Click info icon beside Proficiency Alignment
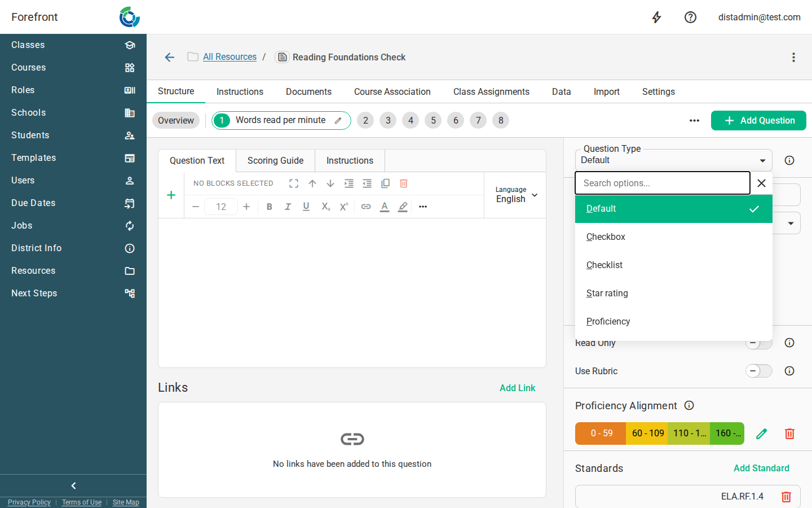The image size is (812, 508). coord(689,405)
